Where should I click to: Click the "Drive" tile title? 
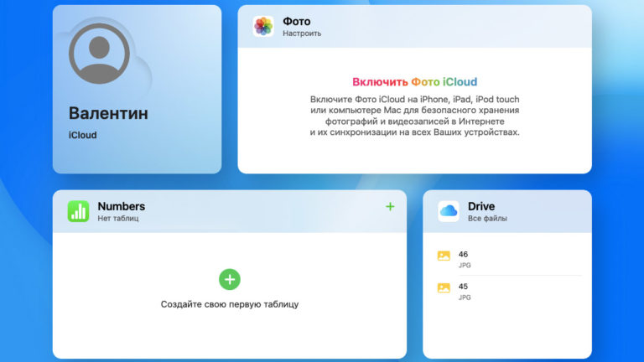click(x=481, y=206)
